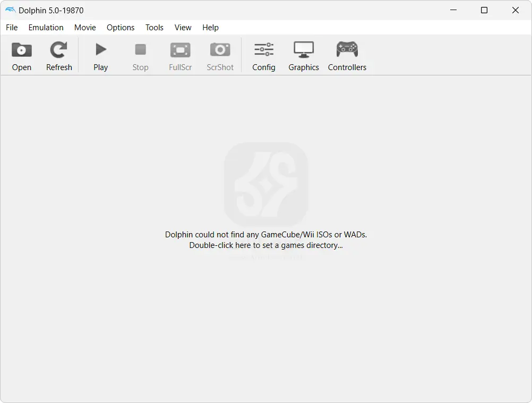532x403 pixels.
Task: Take a screenshot with ScrShot icon
Action: pyautogui.click(x=220, y=50)
